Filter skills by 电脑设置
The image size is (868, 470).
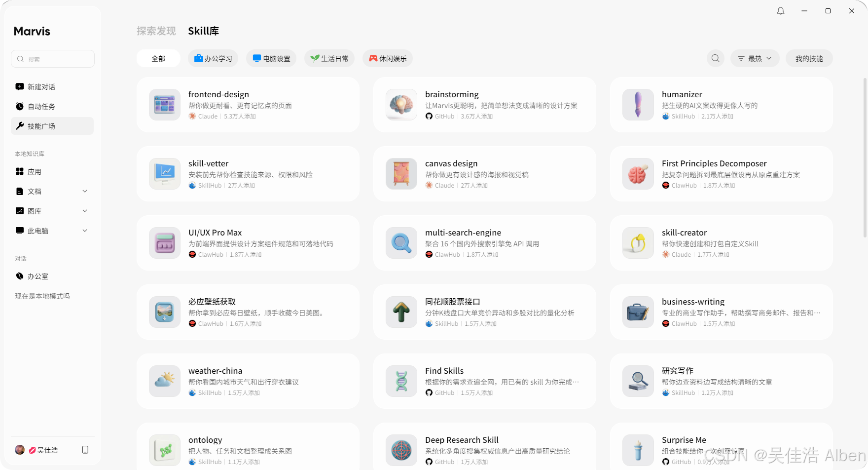coord(271,58)
